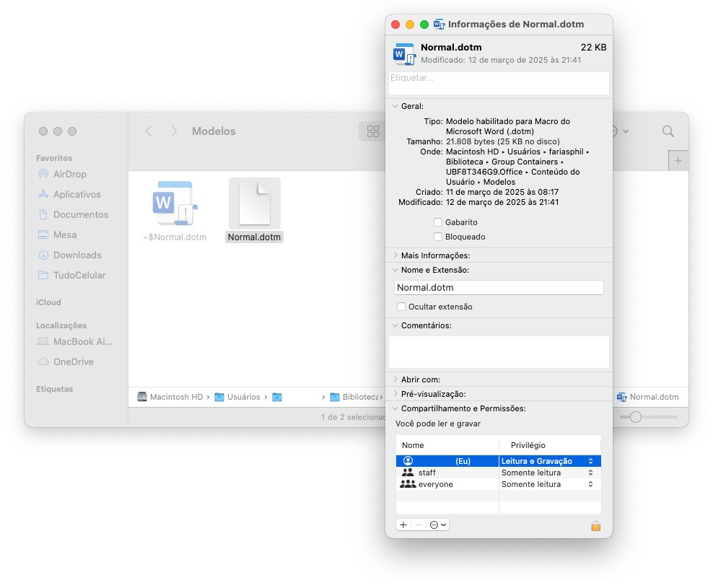Screen dimensions: 713x588
Task: Open AirDrop in the Finder sidebar
Action: click(69, 174)
